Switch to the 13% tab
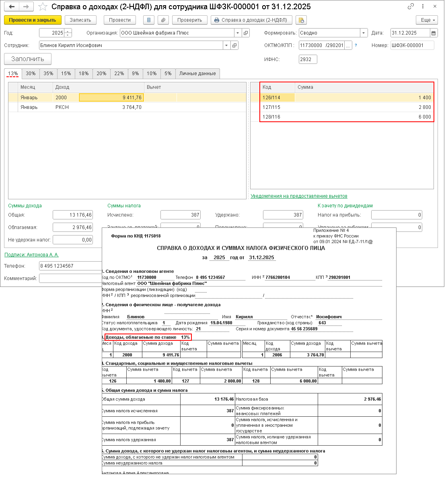Viewport: 448px width, 477px height. pos(13,74)
